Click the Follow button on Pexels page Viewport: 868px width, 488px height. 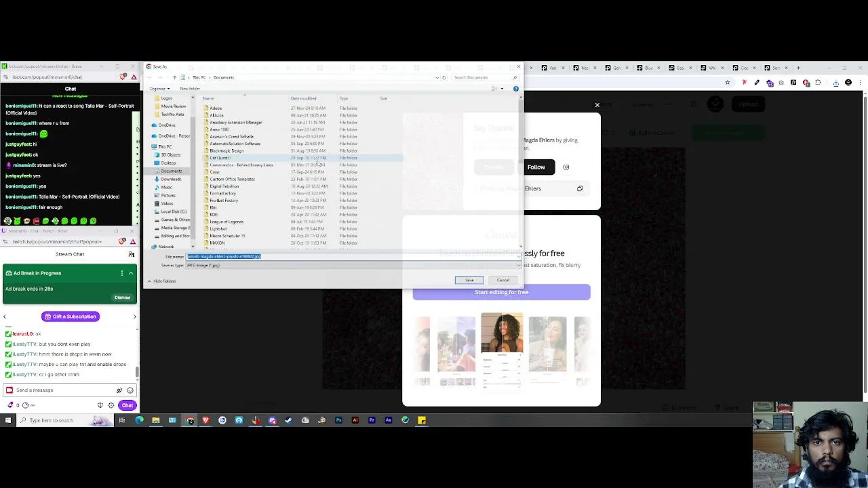click(536, 167)
